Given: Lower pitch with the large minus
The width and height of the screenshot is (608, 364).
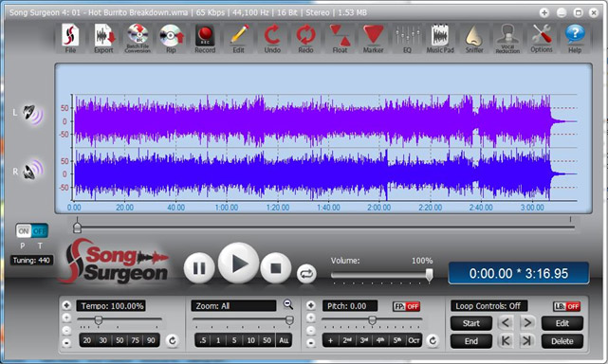Looking at the screenshot, I should 310,343.
